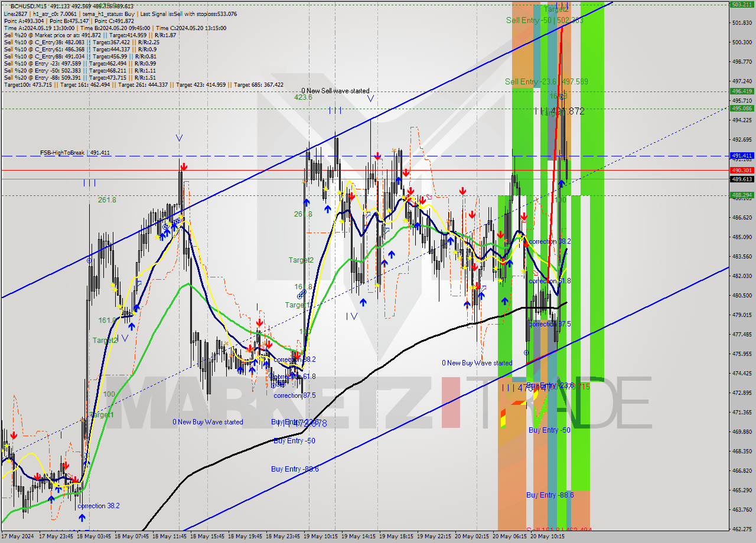Click the green 488.294 price axis tag
The width and height of the screenshot is (756, 543).
(742, 195)
